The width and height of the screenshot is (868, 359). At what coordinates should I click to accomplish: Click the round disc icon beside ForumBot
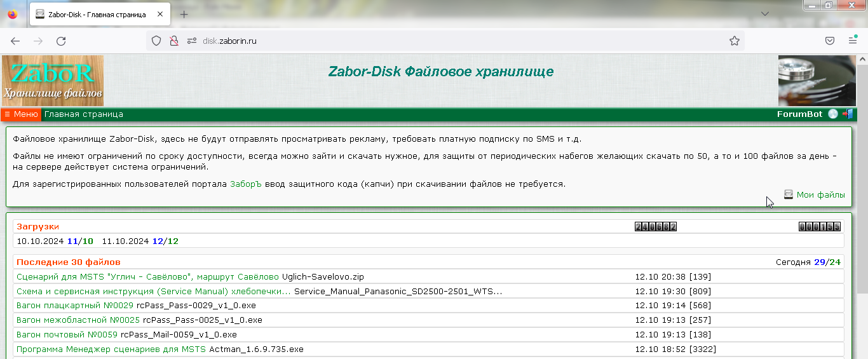pyautogui.click(x=833, y=114)
